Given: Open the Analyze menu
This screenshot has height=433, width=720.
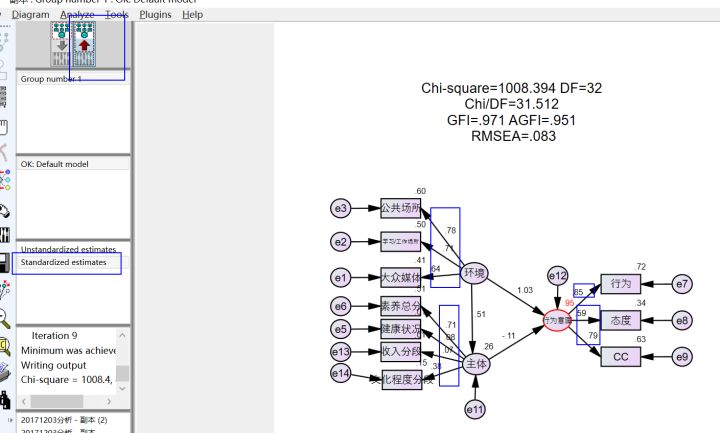Looking at the screenshot, I should click(77, 15).
